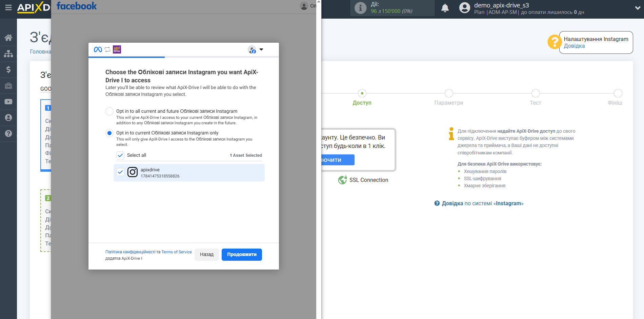The image size is (644, 319).
Task: Click the Головна breadcrumb link
Action: point(40,52)
